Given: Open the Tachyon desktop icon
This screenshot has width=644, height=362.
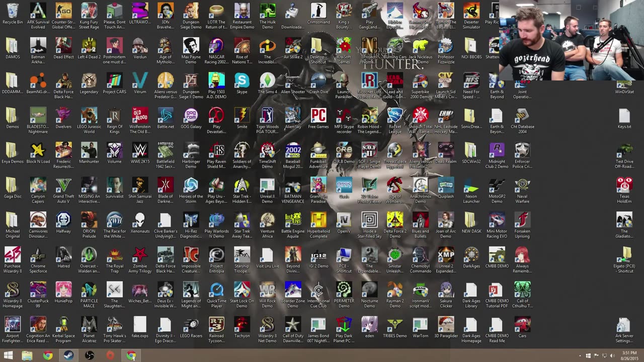Looking at the screenshot, I should tap(242, 327).
